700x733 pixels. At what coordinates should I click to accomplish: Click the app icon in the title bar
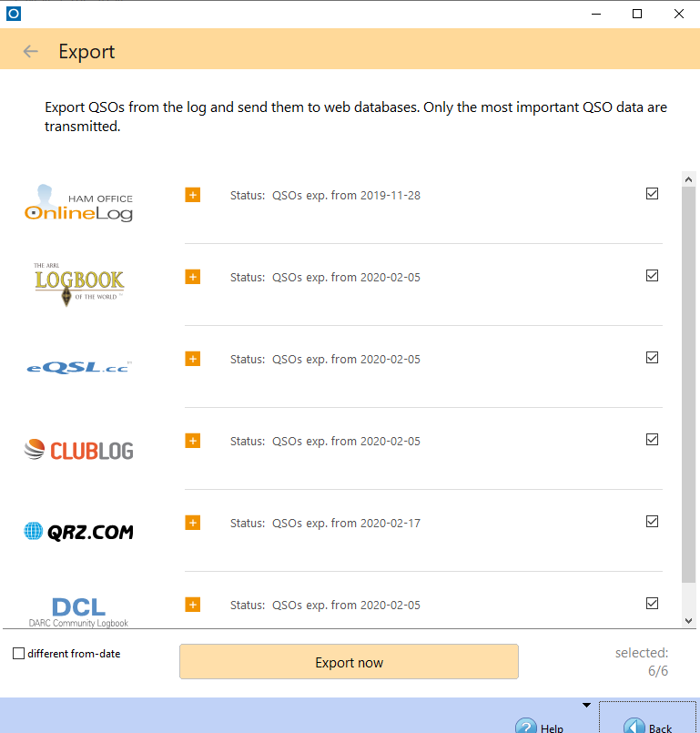click(x=14, y=14)
